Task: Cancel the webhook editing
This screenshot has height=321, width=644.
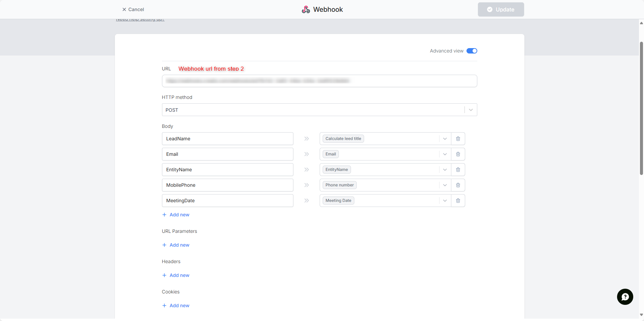Action: [x=133, y=9]
